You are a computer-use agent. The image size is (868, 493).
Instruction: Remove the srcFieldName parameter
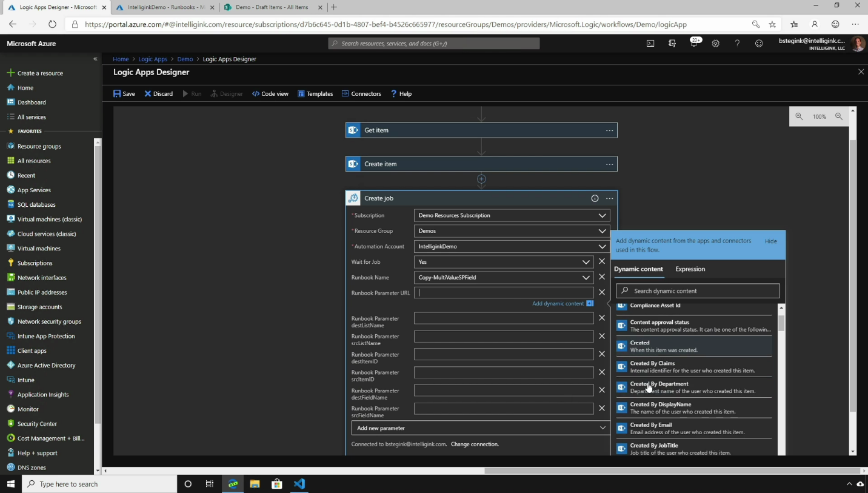pyautogui.click(x=602, y=408)
